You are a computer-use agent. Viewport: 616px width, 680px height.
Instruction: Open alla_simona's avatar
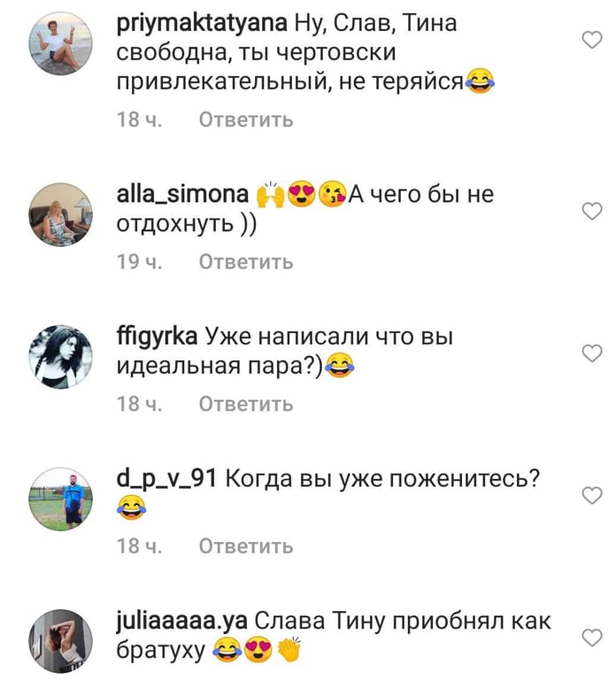(x=61, y=214)
